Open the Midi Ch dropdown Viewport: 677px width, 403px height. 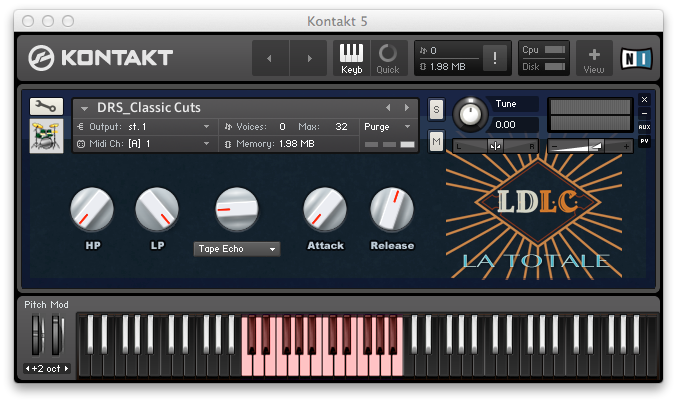[x=146, y=143]
